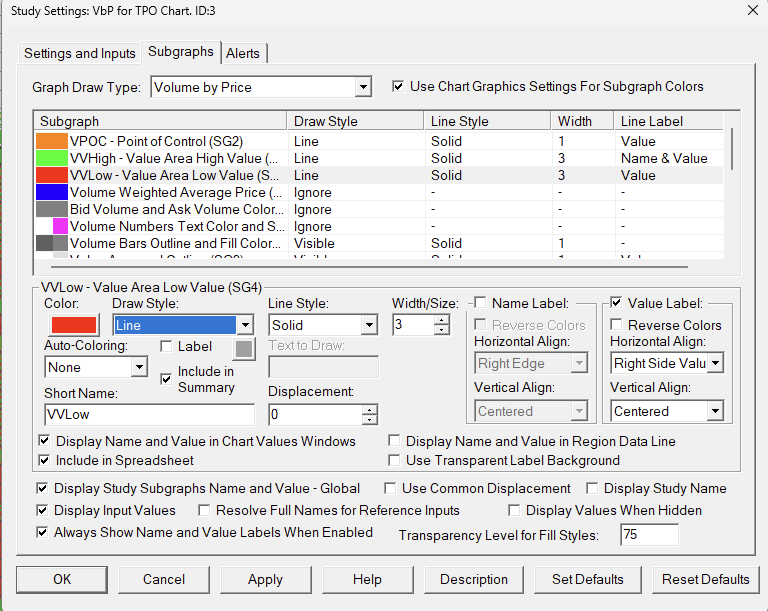The height and width of the screenshot is (611, 768).
Task: Increase Width/Size with up spinner arrow
Action: pos(442,320)
